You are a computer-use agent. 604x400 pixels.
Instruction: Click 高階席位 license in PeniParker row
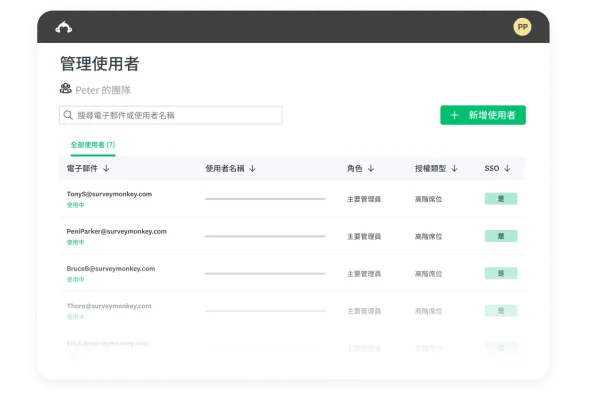428,237
